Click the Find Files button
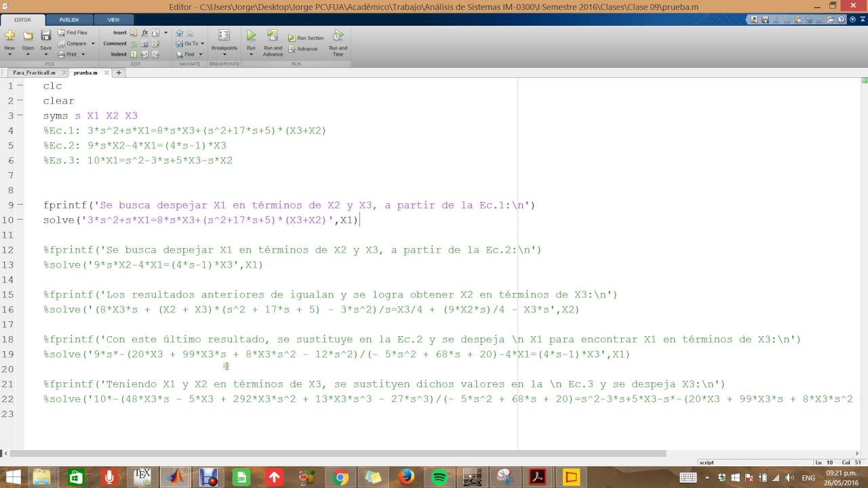 pos(73,33)
